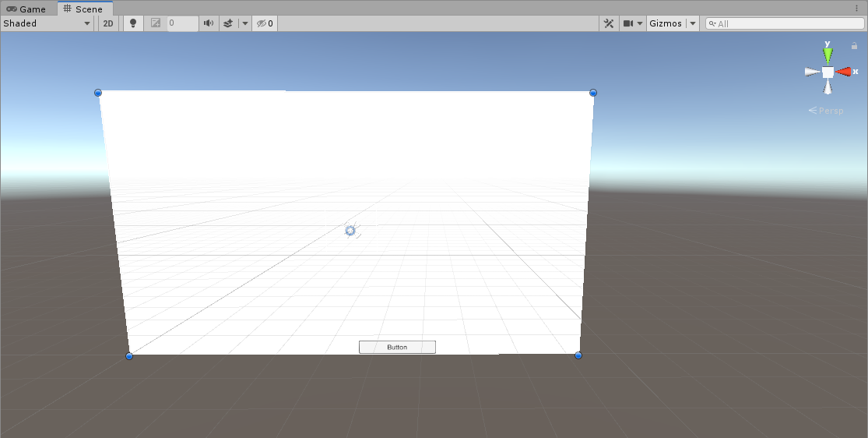Viewport: 868px width, 438px height.
Task: Click the scene camera icon
Action: (627, 23)
